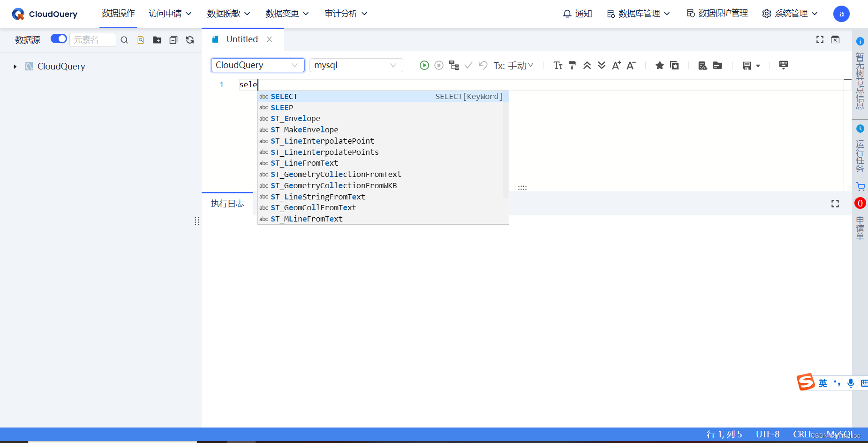The width and height of the screenshot is (868, 443).
Task: Click the user avatar 'a'
Action: click(841, 14)
